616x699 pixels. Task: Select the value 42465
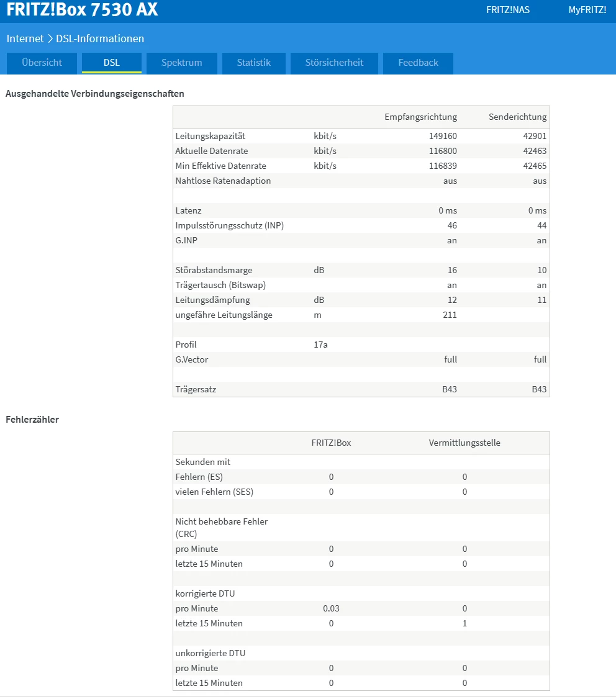pos(535,166)
